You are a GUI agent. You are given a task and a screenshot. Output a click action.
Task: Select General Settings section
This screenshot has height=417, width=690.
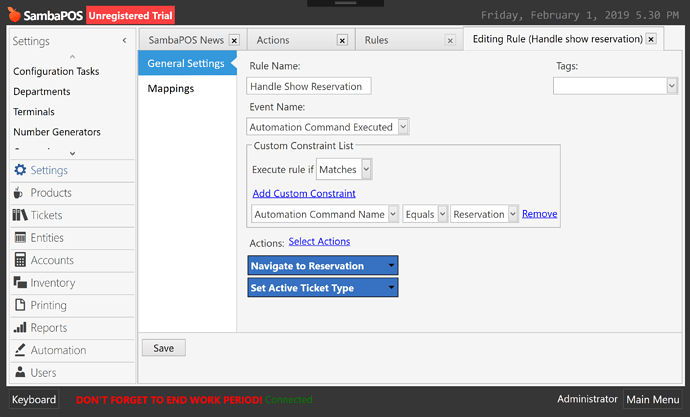(187, 63)
